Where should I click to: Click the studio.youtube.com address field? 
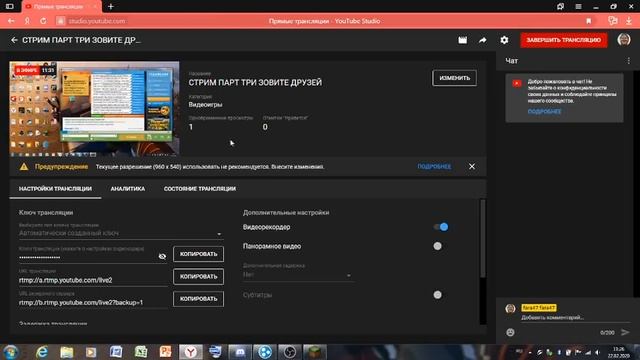97,21
